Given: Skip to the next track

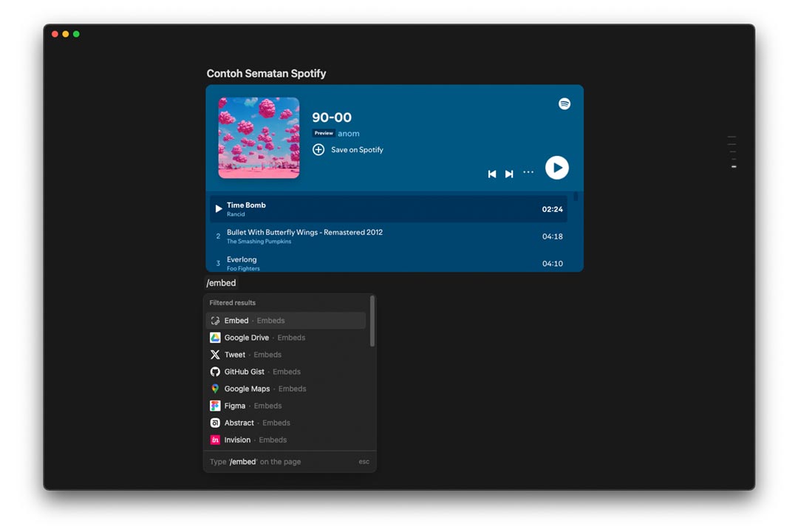Looking at the screenshot, I should tap(509, 174).
